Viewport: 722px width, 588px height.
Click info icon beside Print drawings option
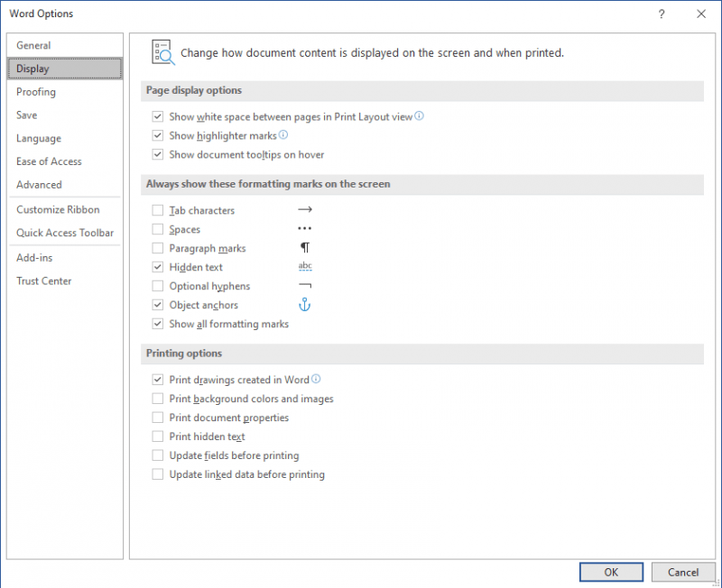coord(316,380)
